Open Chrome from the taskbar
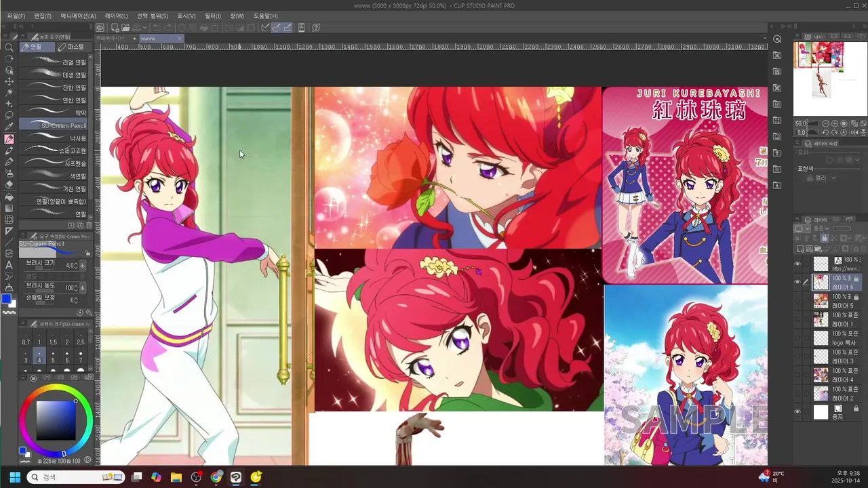Screen dimensions: 868x488 [x=216, y=477]
